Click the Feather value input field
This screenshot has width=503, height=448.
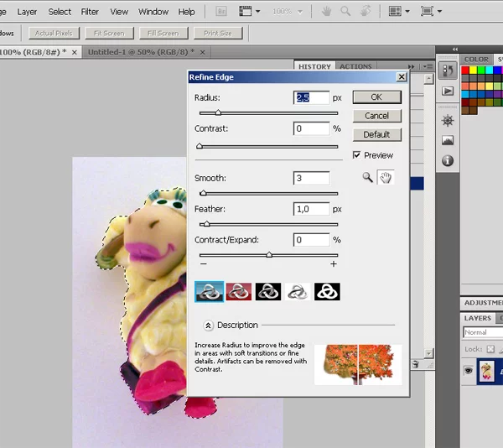pos(311,209)
